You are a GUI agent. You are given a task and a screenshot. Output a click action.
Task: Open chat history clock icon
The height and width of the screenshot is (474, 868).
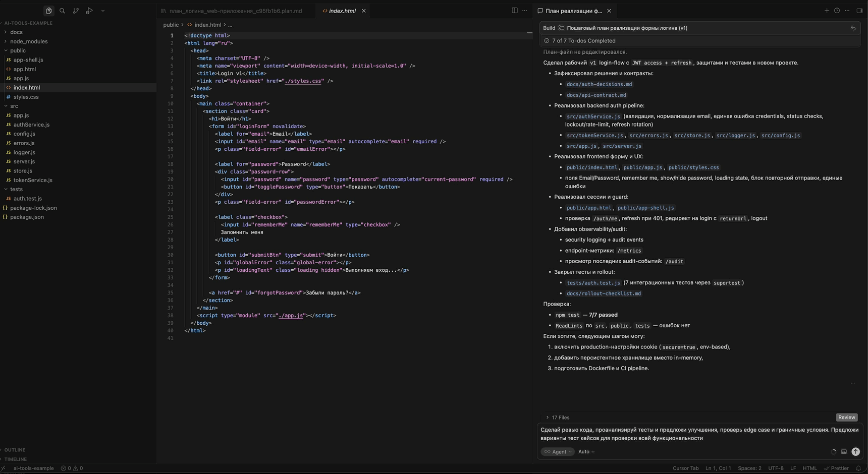[x=837, y=11]
